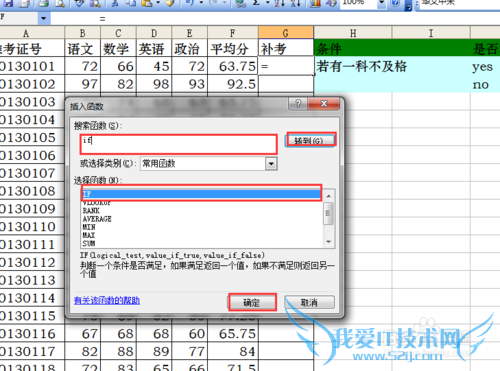The height and width of the screenshot is (371, 500).
Task: Select column B header
Action: pos(82,33)
